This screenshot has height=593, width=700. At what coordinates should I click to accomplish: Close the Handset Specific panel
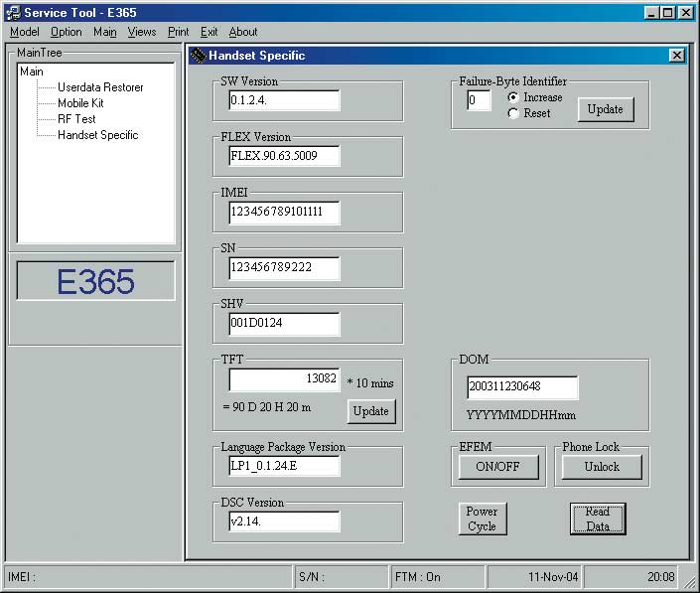tap(677, 56)
